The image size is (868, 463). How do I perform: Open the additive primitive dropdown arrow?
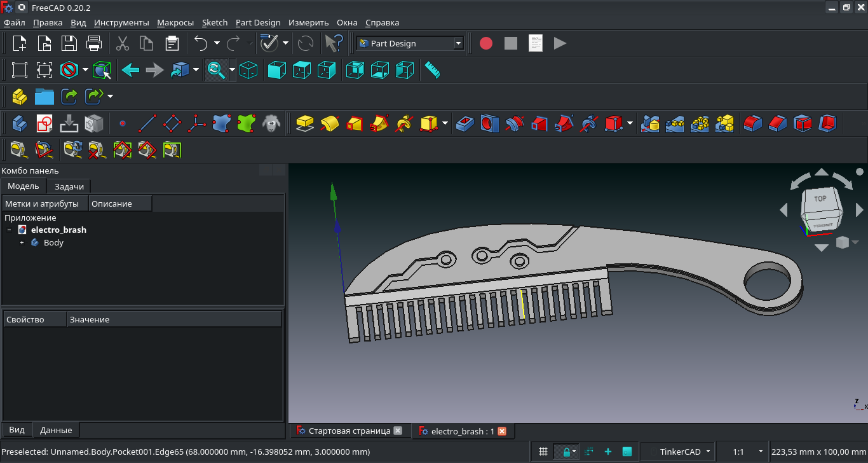(445, 123)
